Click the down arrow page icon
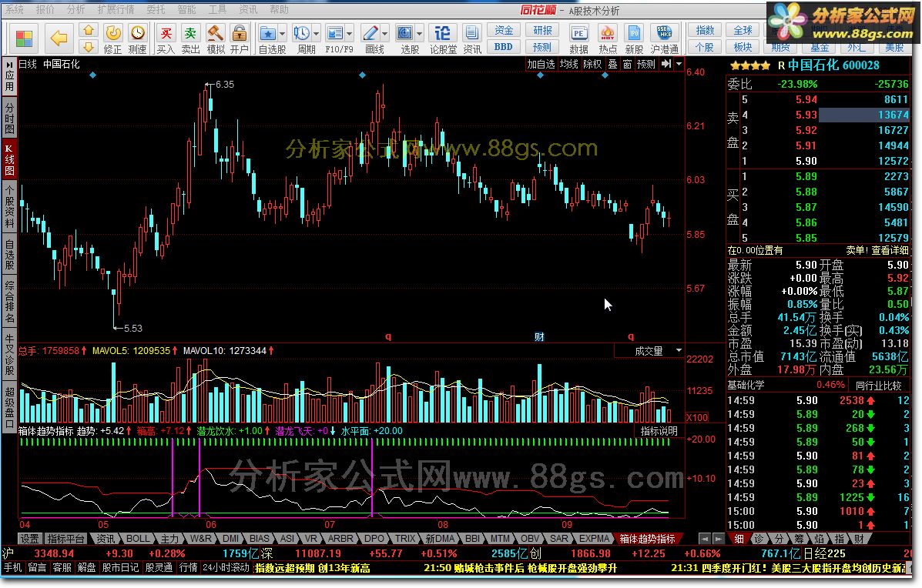922x588 pixels. [89, 47]
